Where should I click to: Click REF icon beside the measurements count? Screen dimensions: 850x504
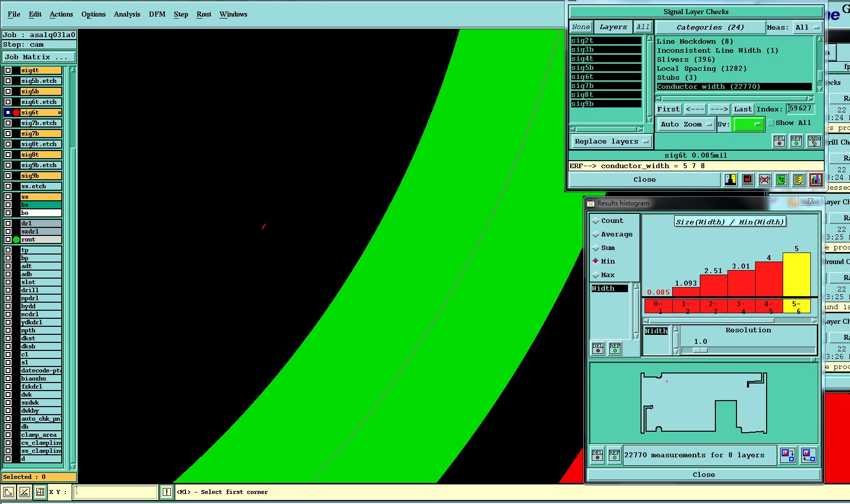pyautogui.click(x=614, y=455)
